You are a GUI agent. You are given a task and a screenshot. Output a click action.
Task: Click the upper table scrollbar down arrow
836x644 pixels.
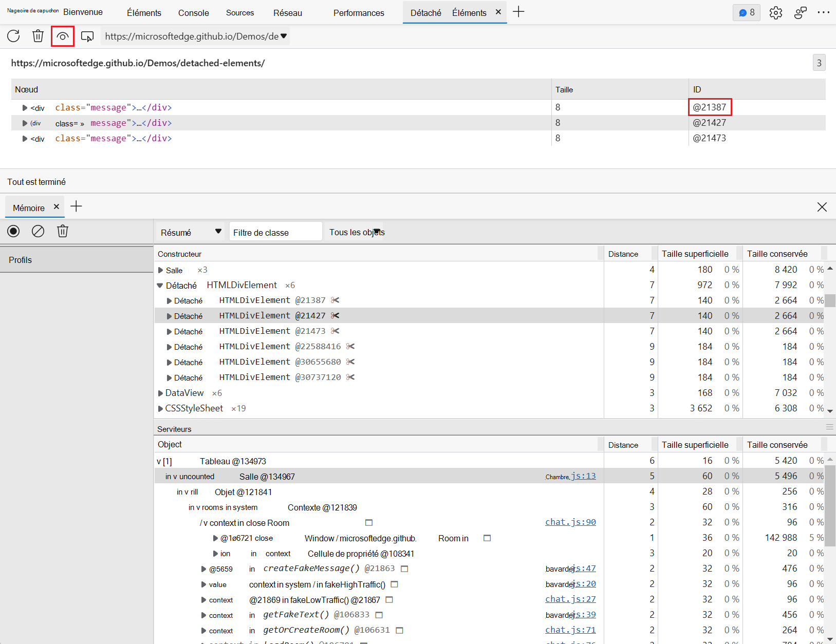(830, 411)
